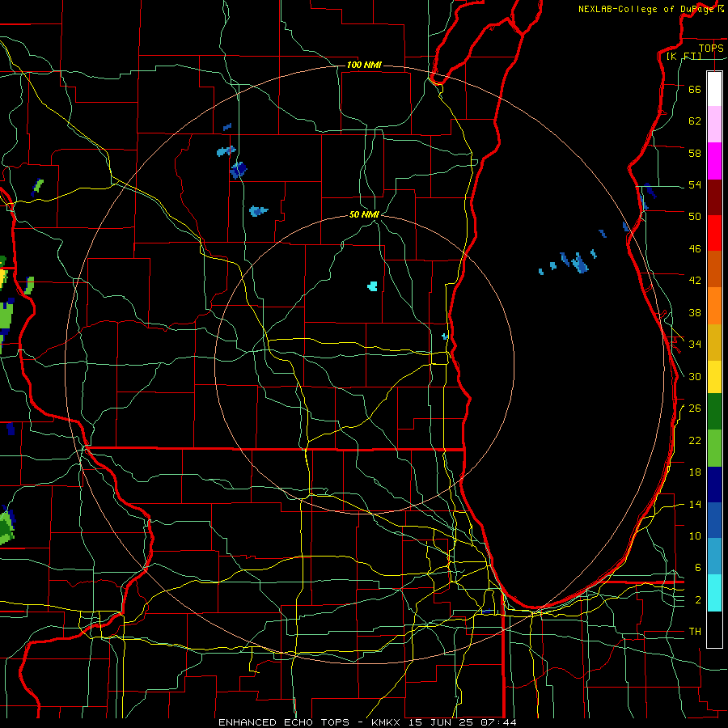
Task: Select the dark maroon legend swatch
Action: [x=714, y=198]
